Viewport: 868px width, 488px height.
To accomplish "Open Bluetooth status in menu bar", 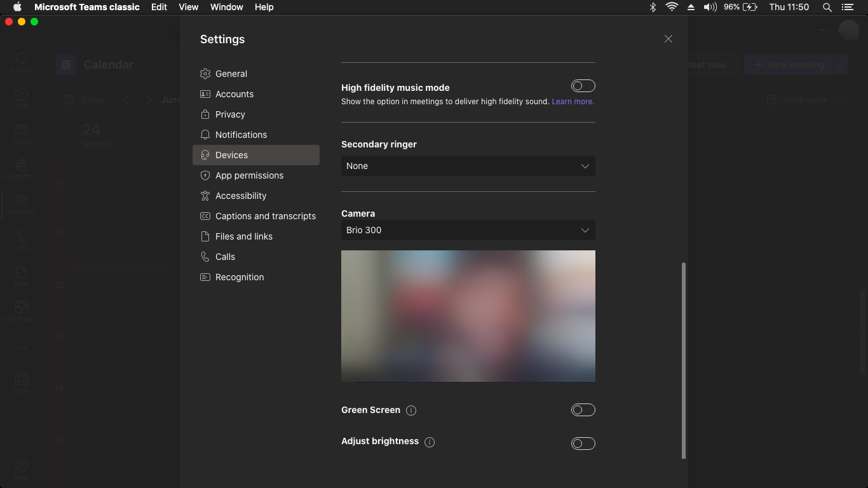I will tap(653, 7).
